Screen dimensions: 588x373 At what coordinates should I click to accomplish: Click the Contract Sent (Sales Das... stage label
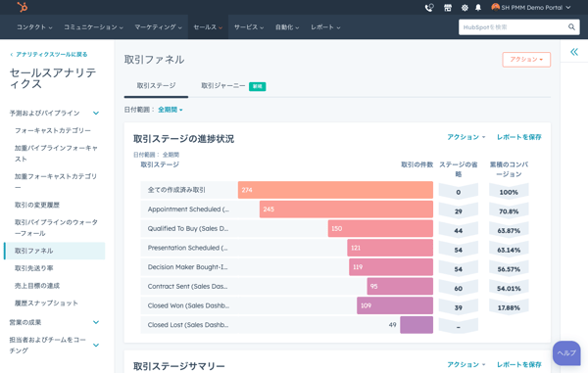point(187,287)
